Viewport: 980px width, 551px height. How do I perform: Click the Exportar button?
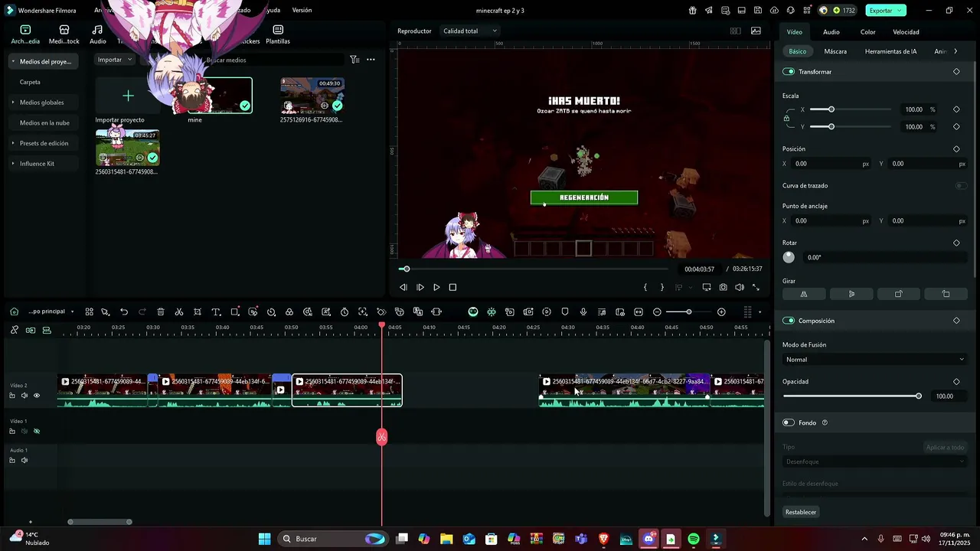pyautogui.click(x=886, y=11)
